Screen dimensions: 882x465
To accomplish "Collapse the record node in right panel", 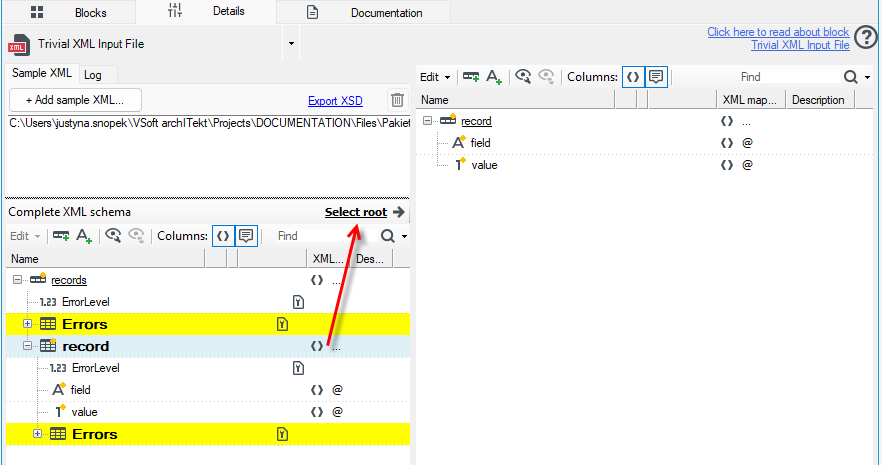I will (428, 120).
